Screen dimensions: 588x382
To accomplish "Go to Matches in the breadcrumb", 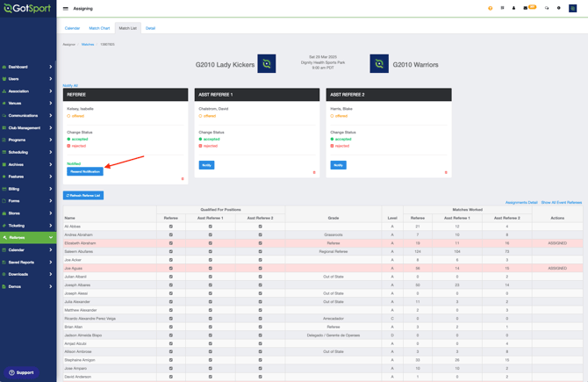I will (88, 44).
